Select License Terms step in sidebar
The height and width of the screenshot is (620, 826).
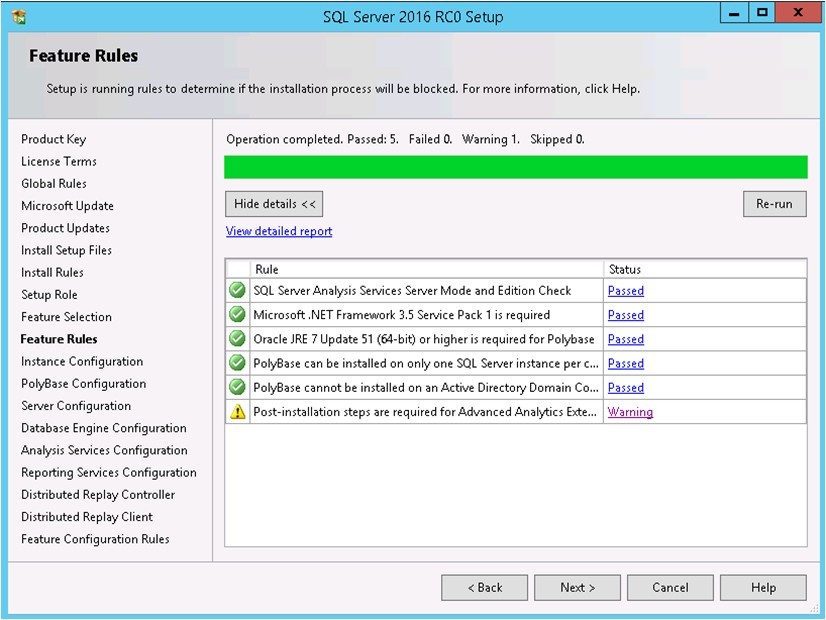[x=58, y=161]
